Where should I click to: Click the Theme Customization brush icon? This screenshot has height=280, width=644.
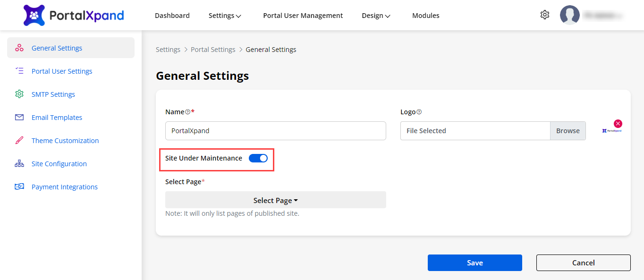pos(19,141)
